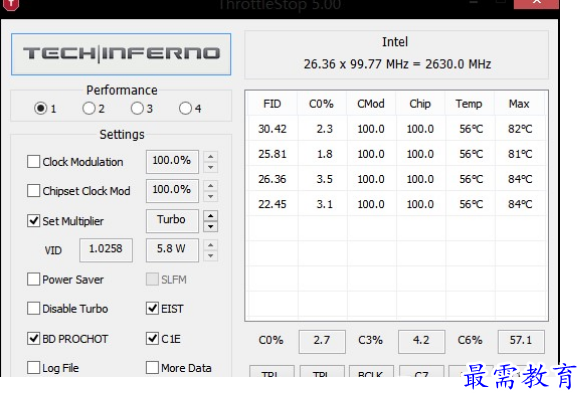Decrease the Clock Modulation value with down arrow
This screenshot has height=408, width=585.
click(211, 167)
